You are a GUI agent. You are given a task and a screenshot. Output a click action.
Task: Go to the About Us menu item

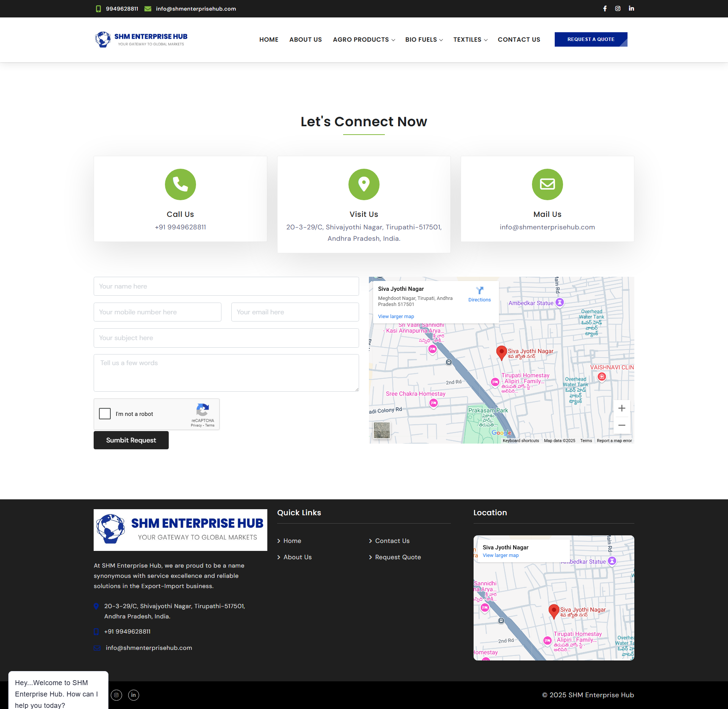(x=305, y=39)
